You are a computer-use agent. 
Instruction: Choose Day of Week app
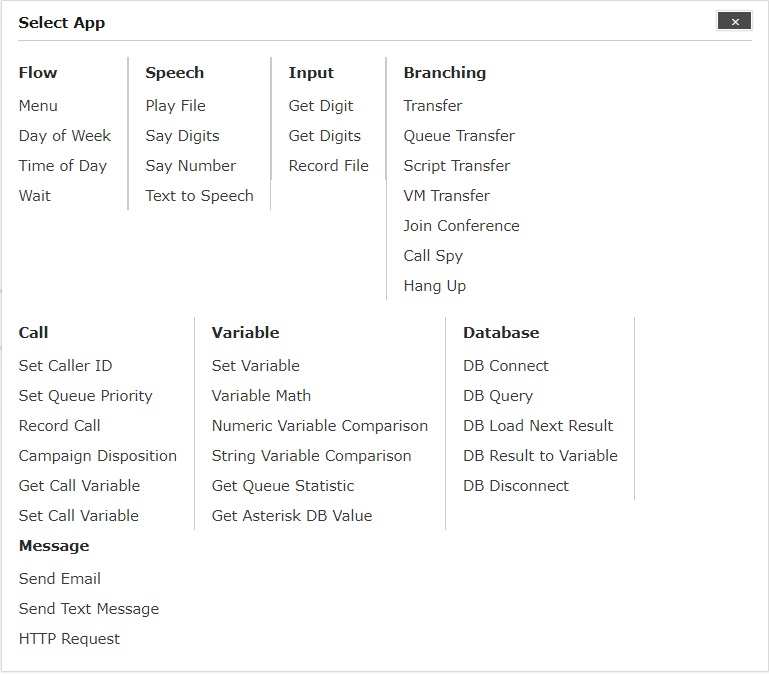click(65, 135)
